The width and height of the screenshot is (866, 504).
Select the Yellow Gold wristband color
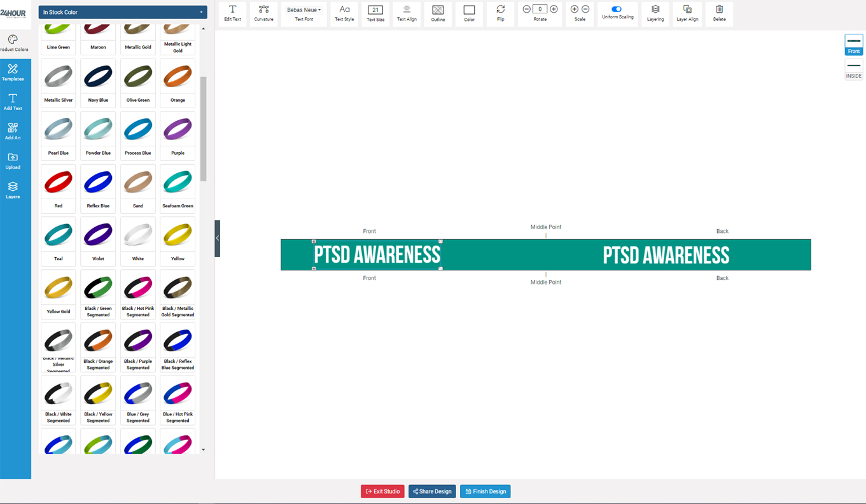(x=59, y=294)
